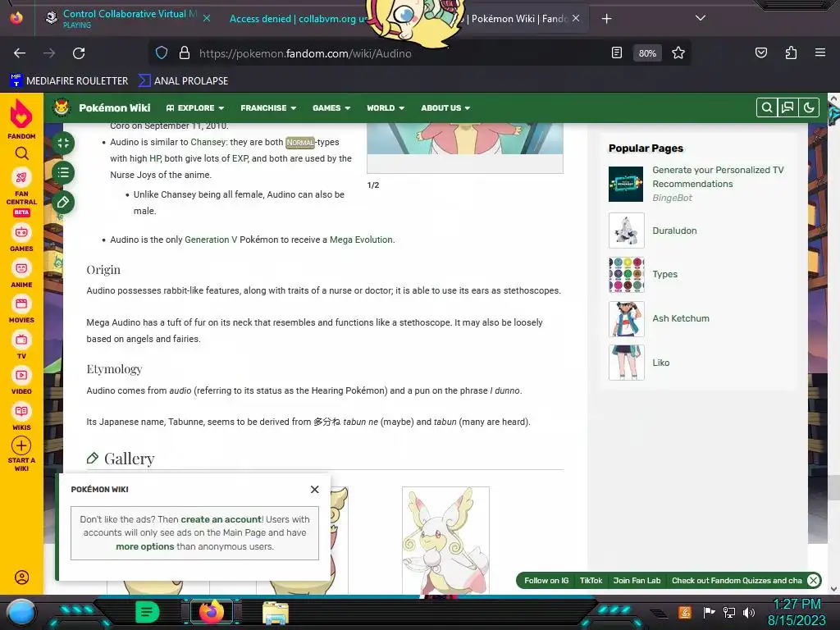840x630 pixels.
Task: Click more options link in notice
Action: [x=145, y=546]
